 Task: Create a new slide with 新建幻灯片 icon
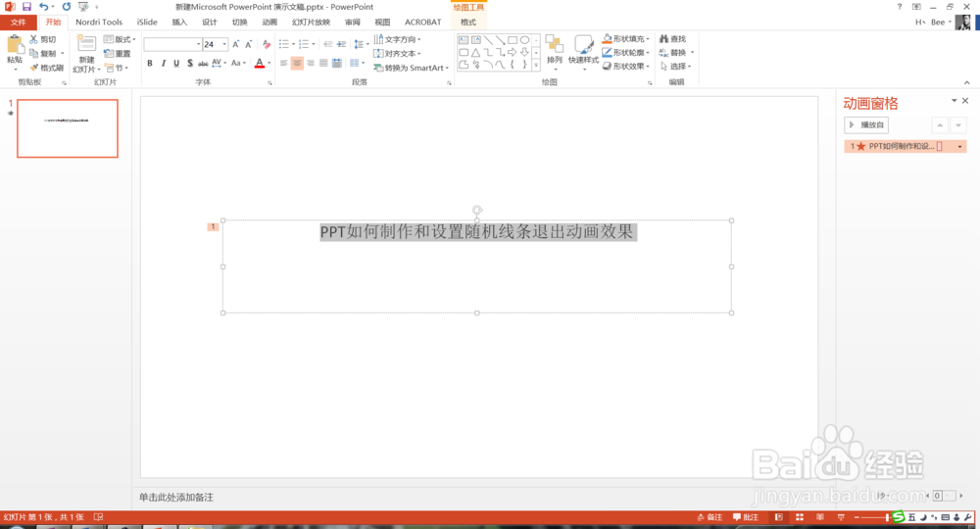[86, 44]
